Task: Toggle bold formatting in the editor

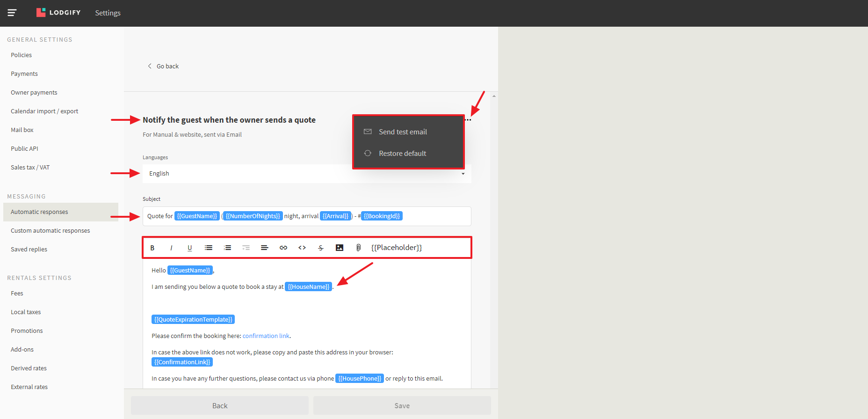Action: click(152, 248)
